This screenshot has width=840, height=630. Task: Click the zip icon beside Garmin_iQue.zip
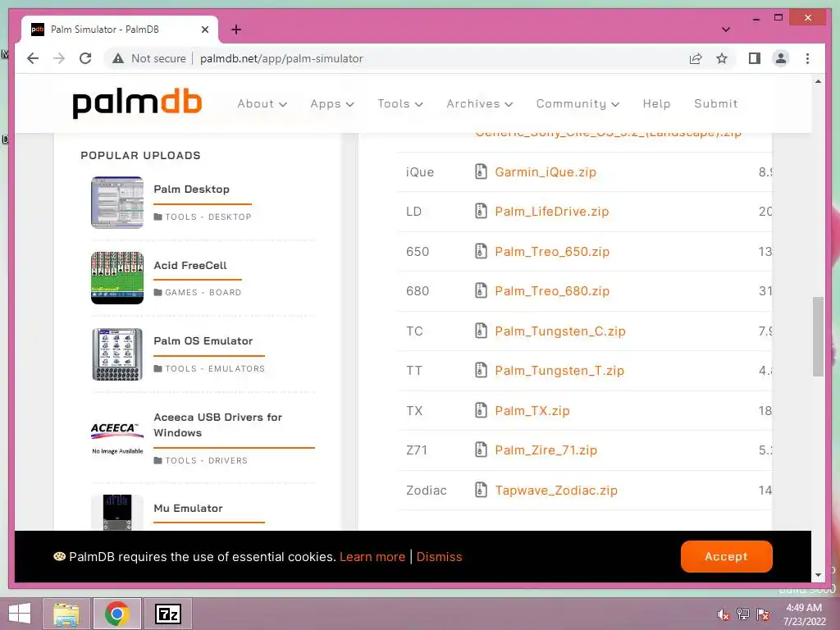(x=481, y=171)
